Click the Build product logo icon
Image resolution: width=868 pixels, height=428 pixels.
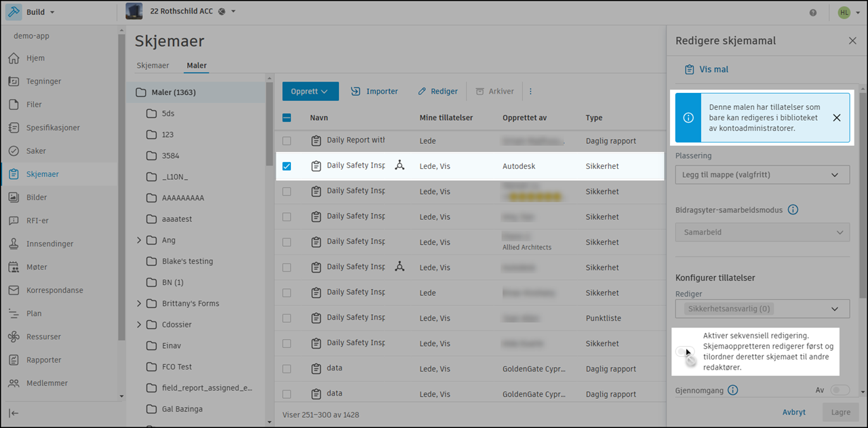point(14,12)
